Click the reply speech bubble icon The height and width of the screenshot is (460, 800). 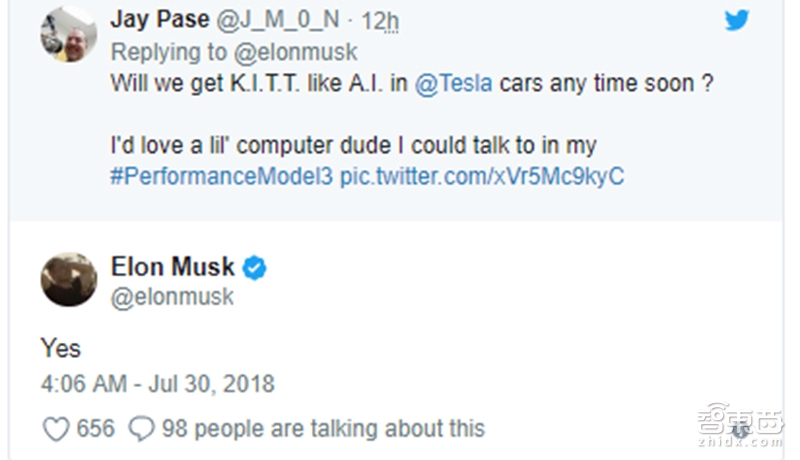point(142,429)
